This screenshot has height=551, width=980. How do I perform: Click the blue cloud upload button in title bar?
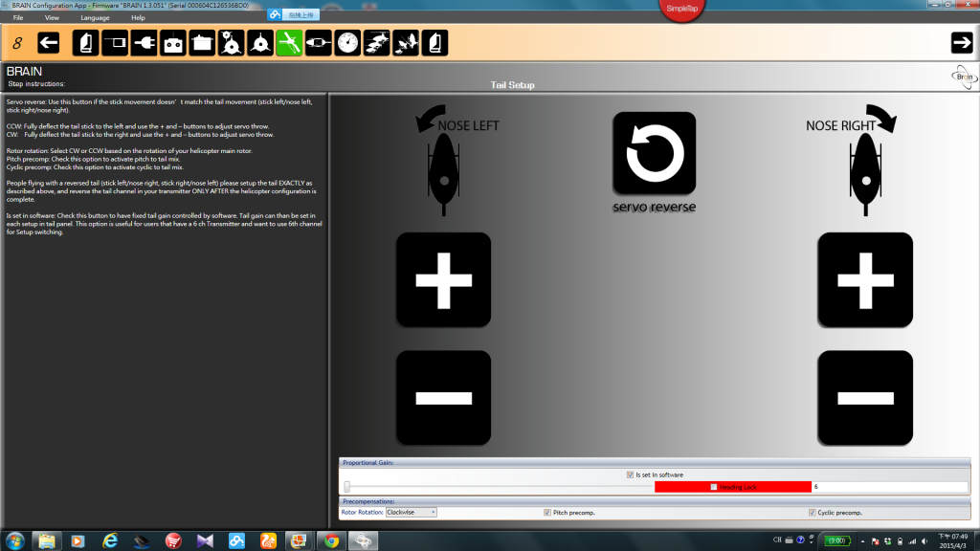click(294, 14)
